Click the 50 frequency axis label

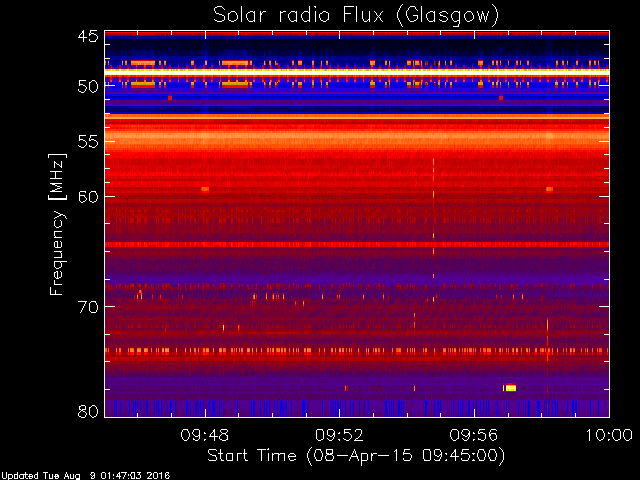(88, 87)
